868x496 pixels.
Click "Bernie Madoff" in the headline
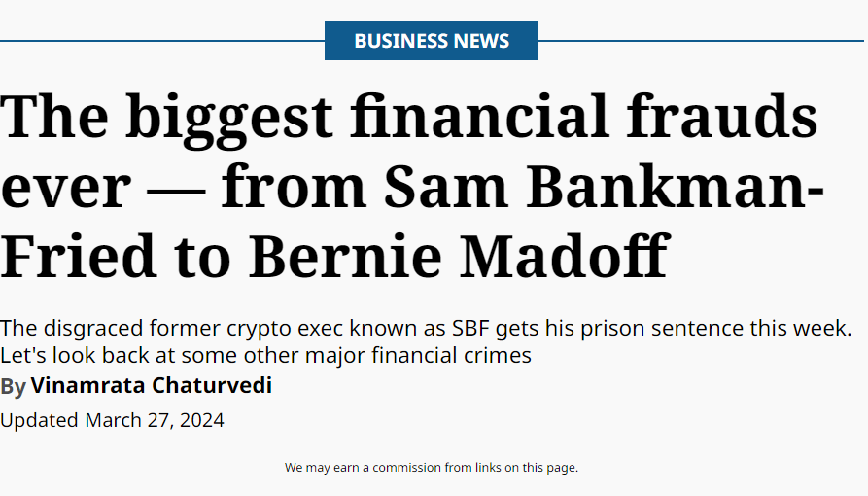(x=457, y=256)
